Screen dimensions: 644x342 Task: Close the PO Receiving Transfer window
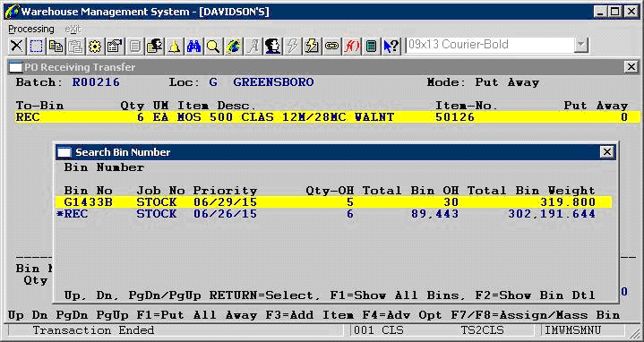pos(631,67)
